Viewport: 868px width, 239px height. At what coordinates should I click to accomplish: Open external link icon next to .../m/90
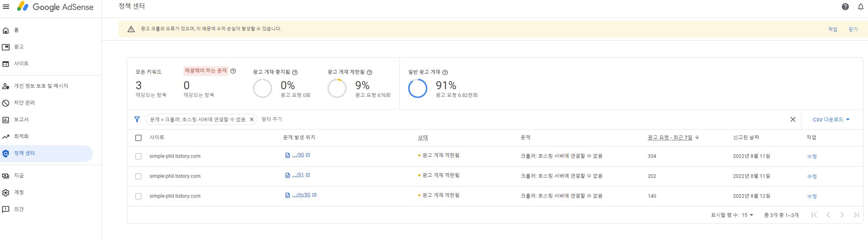point(314,195)
